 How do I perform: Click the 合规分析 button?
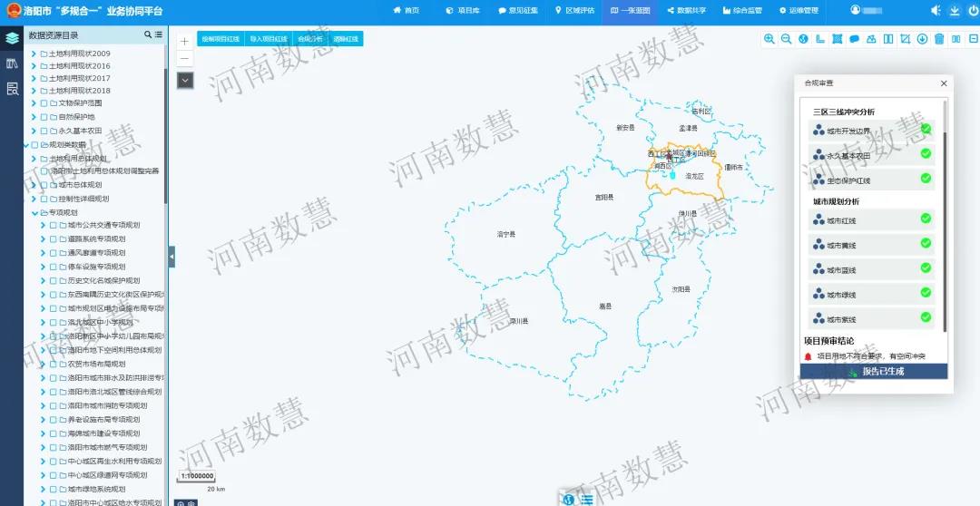pyautogui.click(x=310, y=39)
